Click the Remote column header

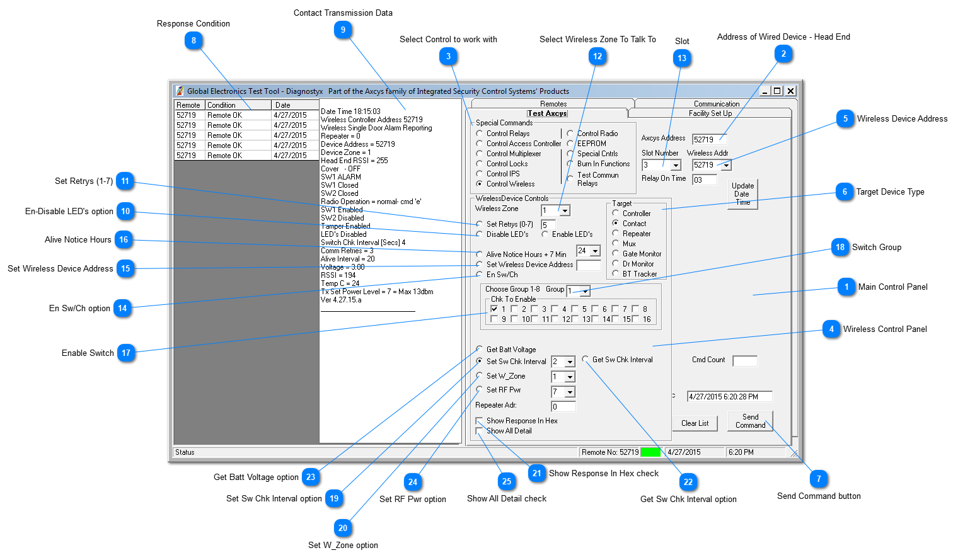190,105
